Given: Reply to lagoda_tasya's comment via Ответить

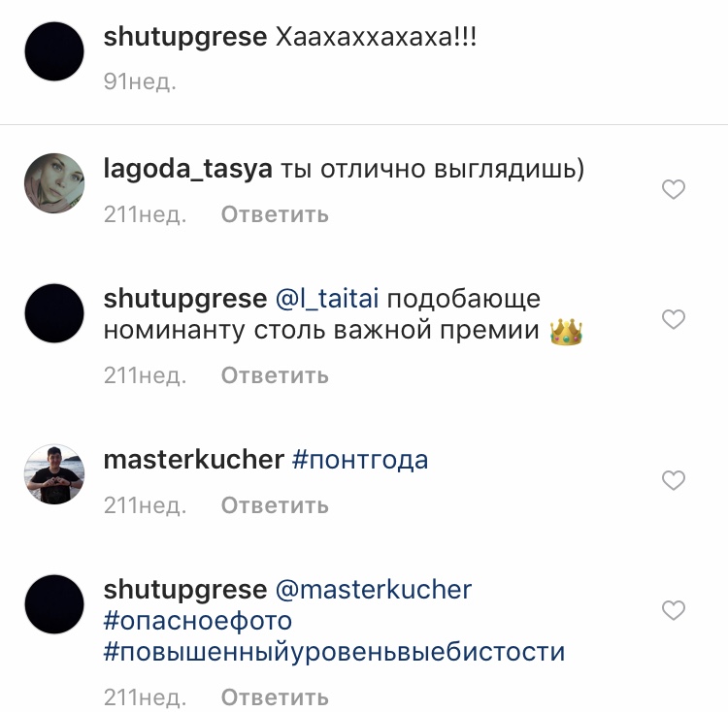Looking at the screenshot, I should tap(275, 214).
